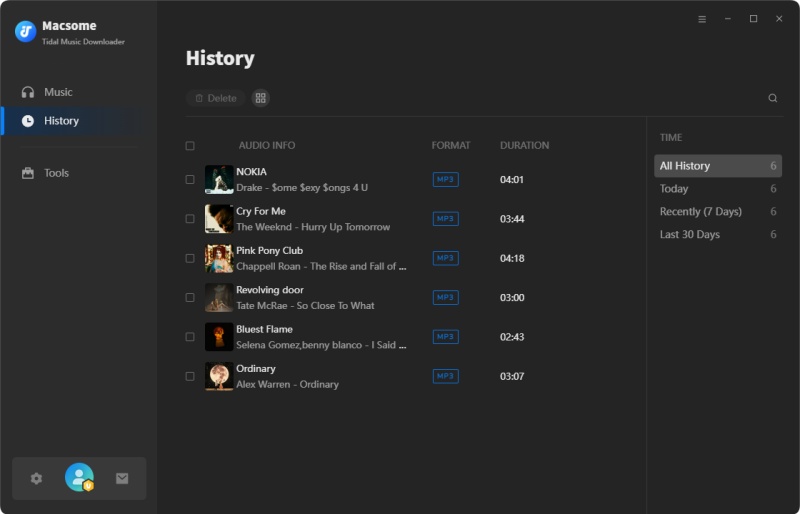This screenshot has height=514, width=800.
Task: Click the Pink Pony Club title
Action: point(269,251)
